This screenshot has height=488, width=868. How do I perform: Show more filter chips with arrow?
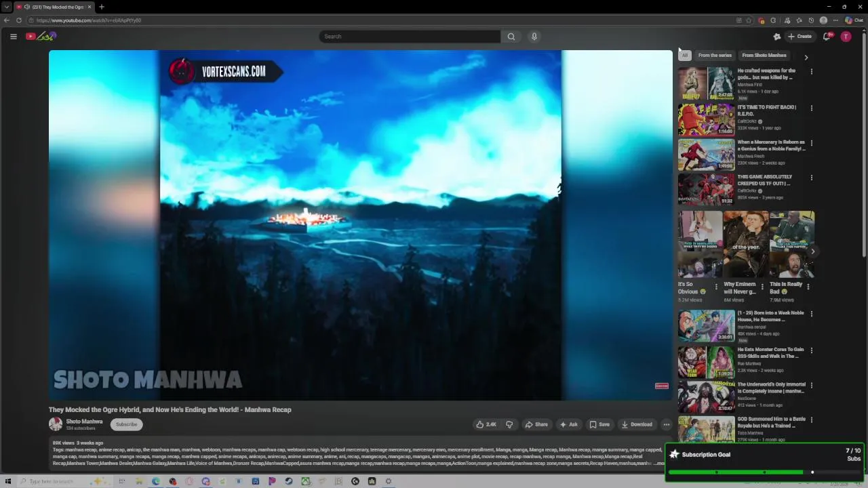pyautogui.click(x=806, y=57)
